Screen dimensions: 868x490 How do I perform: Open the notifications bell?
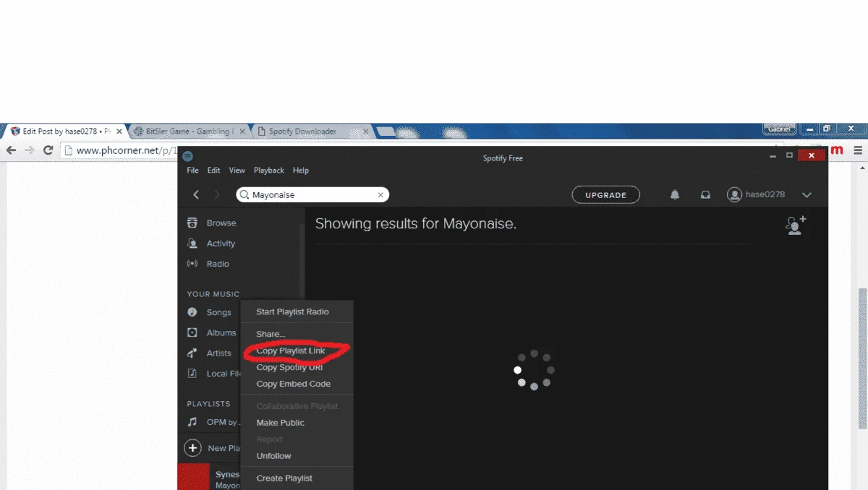(x=675, y=194)
